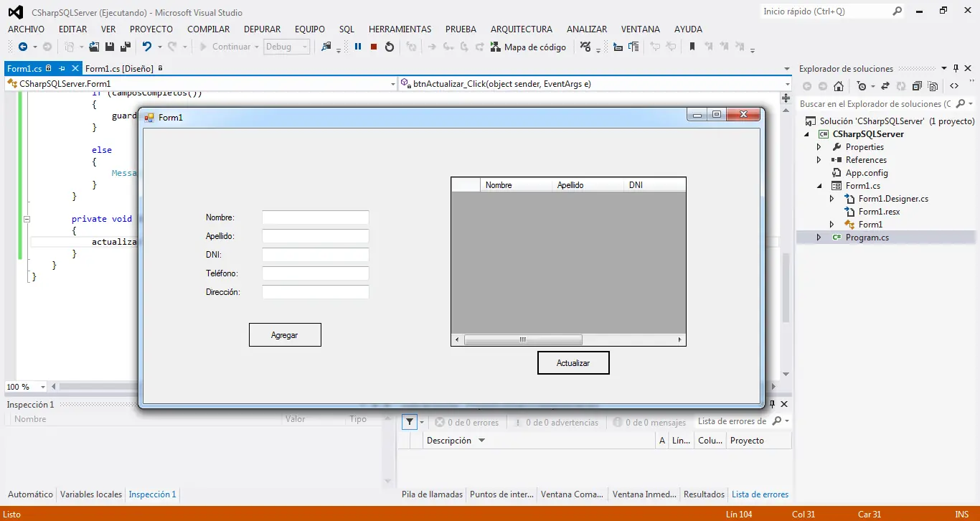Click sync with active document icon
980x521 pixels.
click(x=885, y=86)
